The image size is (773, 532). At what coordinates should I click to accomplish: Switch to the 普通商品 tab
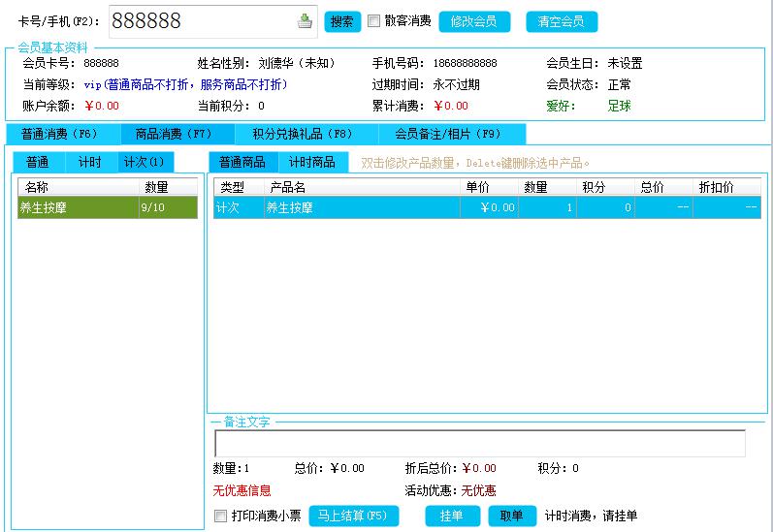click(x=243, y=162)
